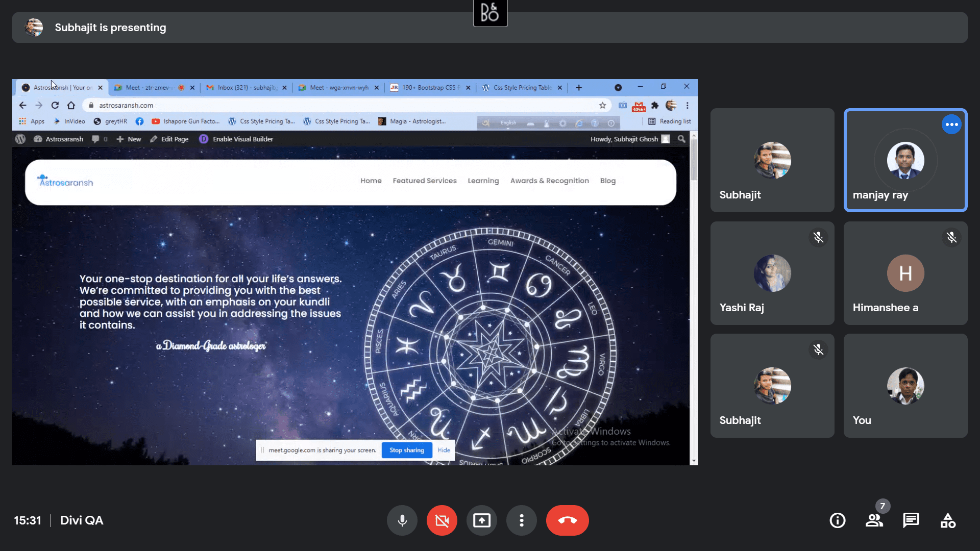Image resolution: width=980 pixels, height=551 pixels.
Task: Click the participants panel icon
Action: (874, 520)
